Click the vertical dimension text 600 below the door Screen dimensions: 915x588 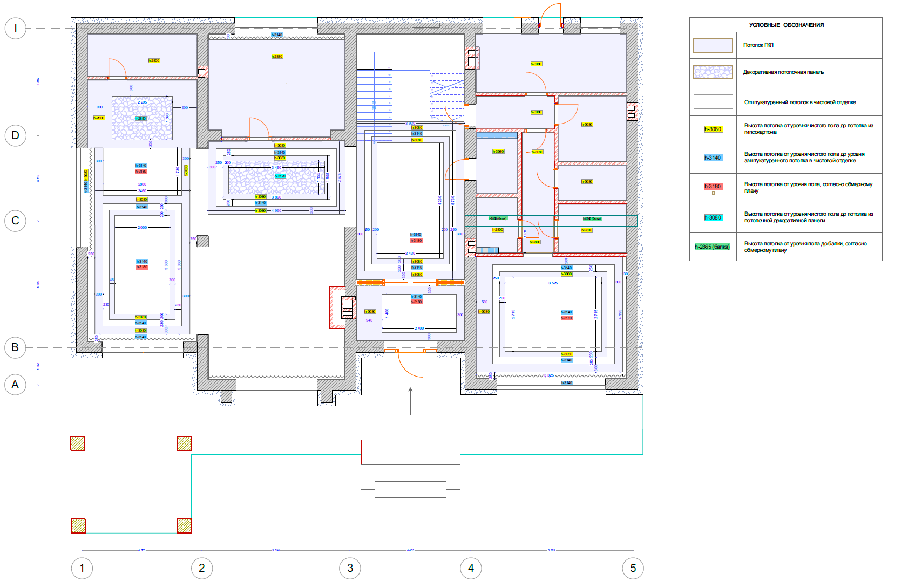pos(131,88)
